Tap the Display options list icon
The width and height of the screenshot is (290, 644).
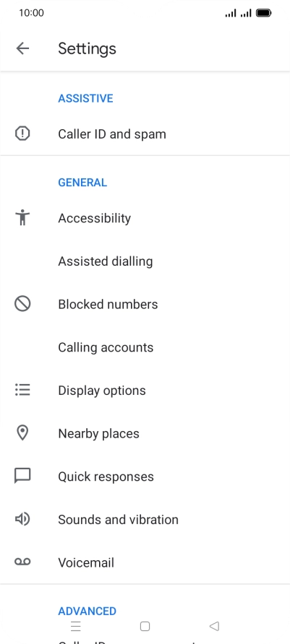pyautogui.click(x=22, y=390)
